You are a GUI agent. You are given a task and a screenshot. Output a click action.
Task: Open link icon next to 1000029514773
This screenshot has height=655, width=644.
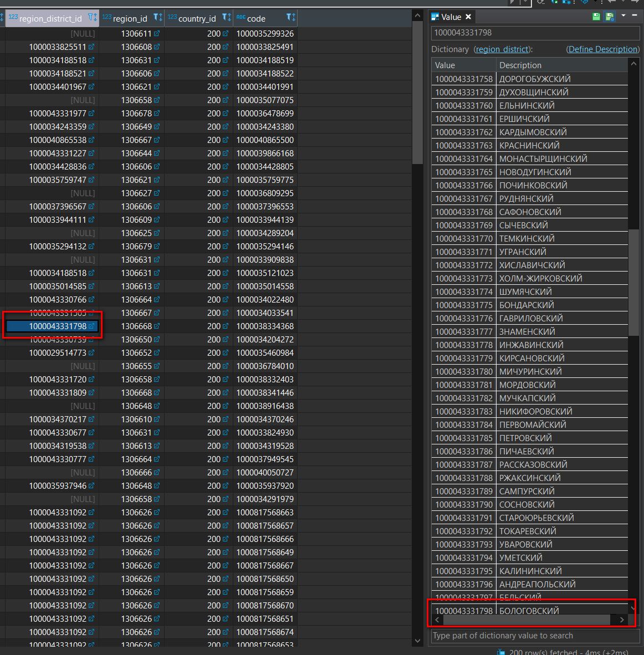tap(91, 352)
